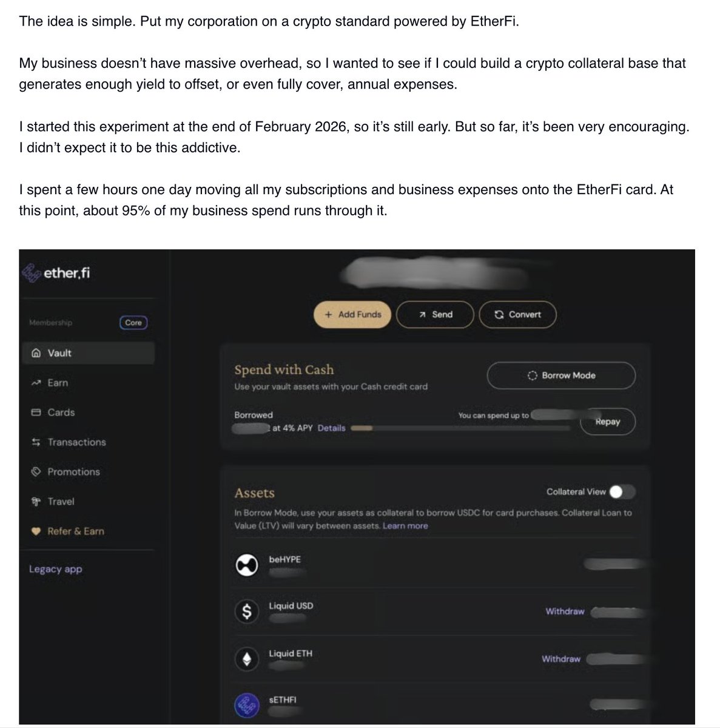Screen dimensions: 720x728
Task: Open the Cards menu item
Action: click(61, 413)
